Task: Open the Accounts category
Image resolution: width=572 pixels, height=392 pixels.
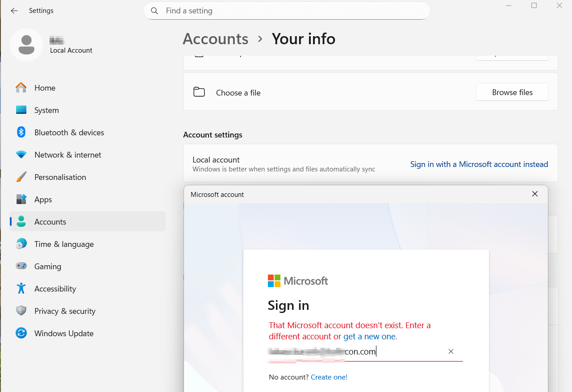Action: [x=88, y=222]
